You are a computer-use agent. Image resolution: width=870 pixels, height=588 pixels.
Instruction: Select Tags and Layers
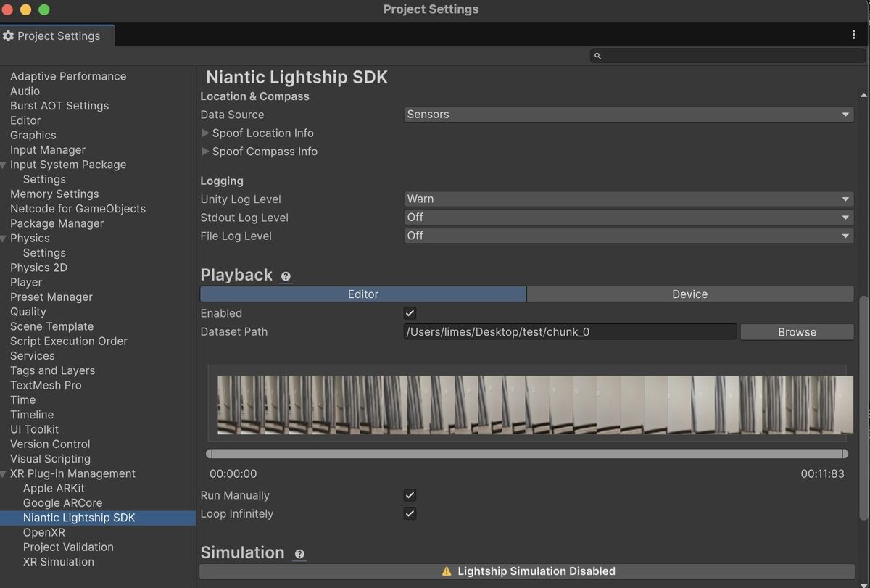point(52,370)
